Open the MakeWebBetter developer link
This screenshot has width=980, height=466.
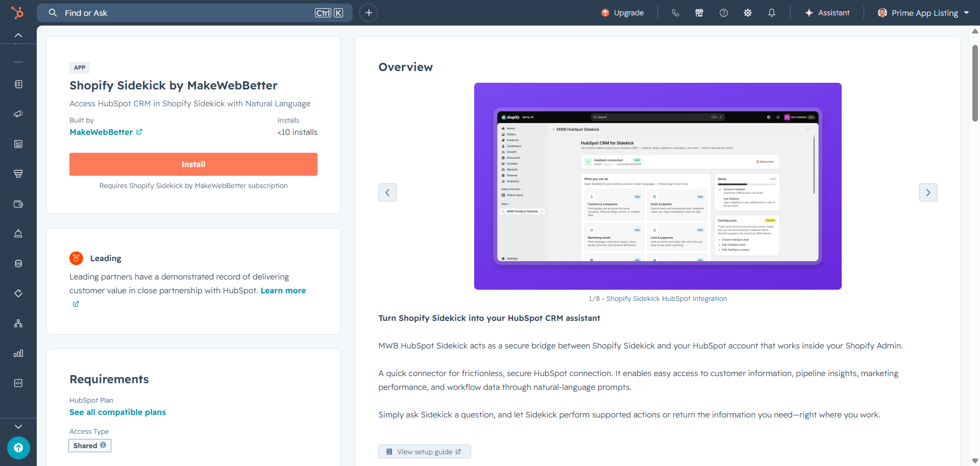[106, 132]
